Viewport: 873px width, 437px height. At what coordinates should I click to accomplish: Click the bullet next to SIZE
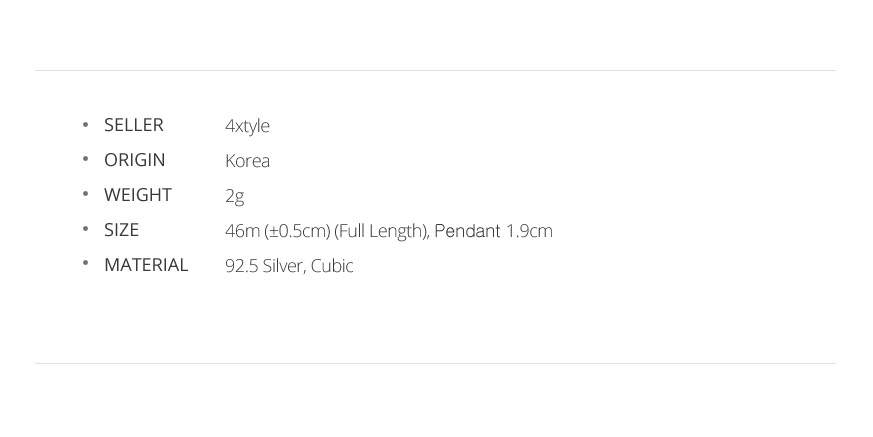[x=85, y=229]
